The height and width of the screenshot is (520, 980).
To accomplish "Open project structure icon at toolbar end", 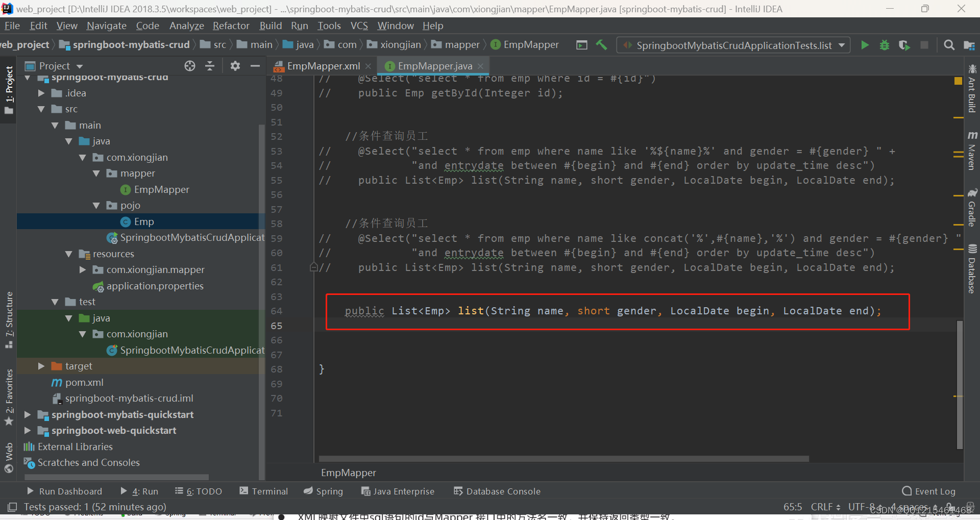I will (x=969, y=45).
